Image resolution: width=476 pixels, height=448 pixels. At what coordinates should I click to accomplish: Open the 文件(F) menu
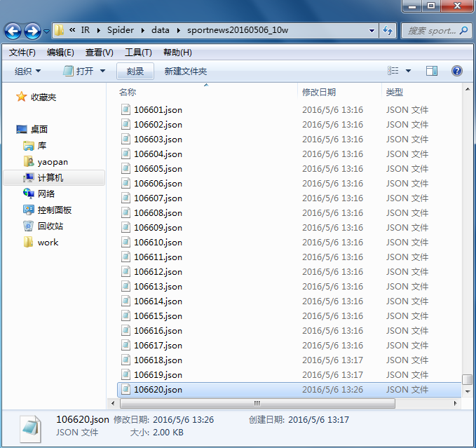(x=22, y=53)
